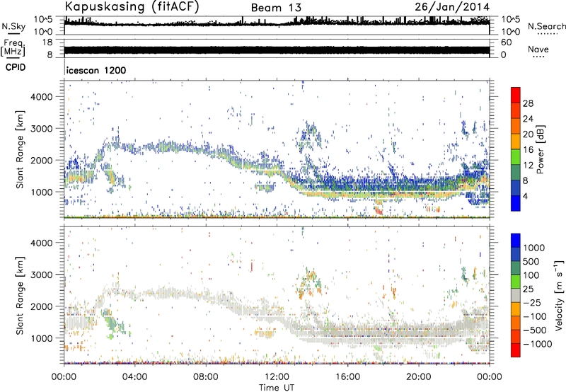Click the '-25' Velocity colorbar value
This screenshot has width=566, height=392.
coord(531,302)
